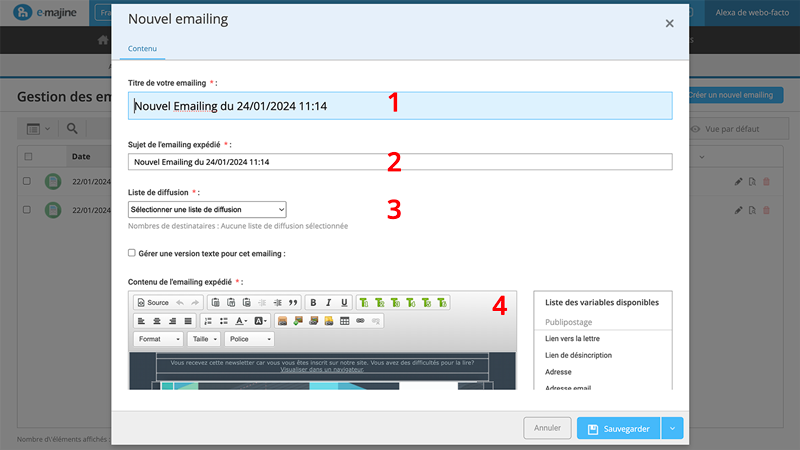Insert a hyperlink
Screen dimensions: 800x450
pyautogui.click(x=360, y=321)
